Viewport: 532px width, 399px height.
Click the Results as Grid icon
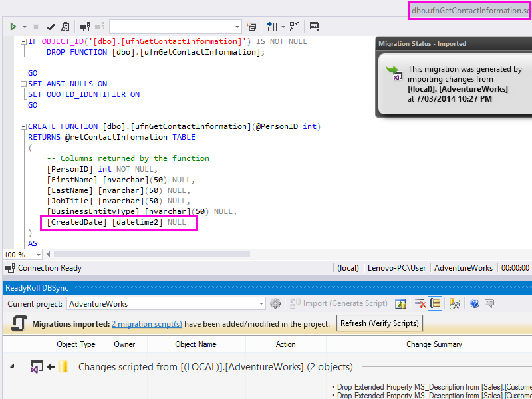point(271,27)
